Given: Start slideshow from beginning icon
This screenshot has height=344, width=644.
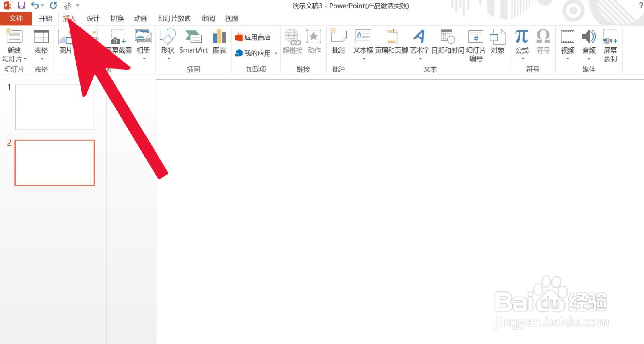Looking at the screenshot, I should 67,6.
